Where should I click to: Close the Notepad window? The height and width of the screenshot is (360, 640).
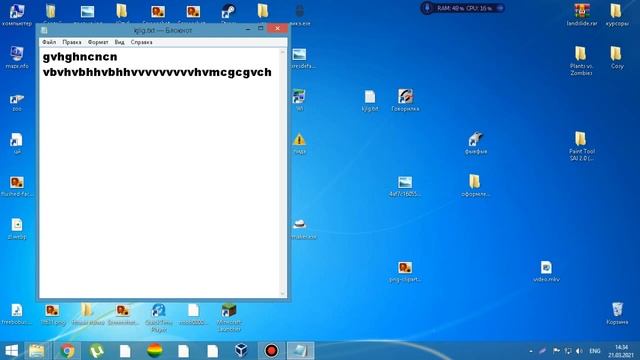[x=278, y=28]
